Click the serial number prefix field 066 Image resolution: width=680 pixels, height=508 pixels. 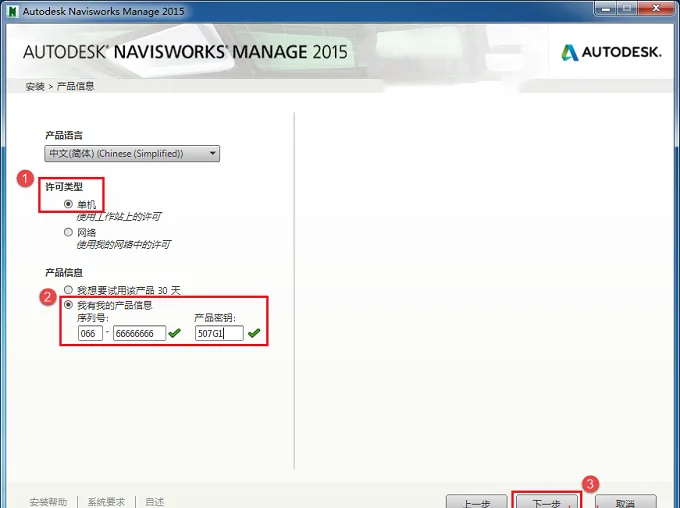(90, 333)
